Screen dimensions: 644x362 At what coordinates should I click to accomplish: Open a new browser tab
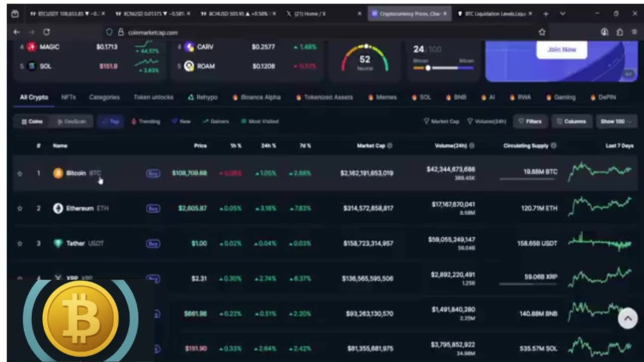(x=546, y=14)
